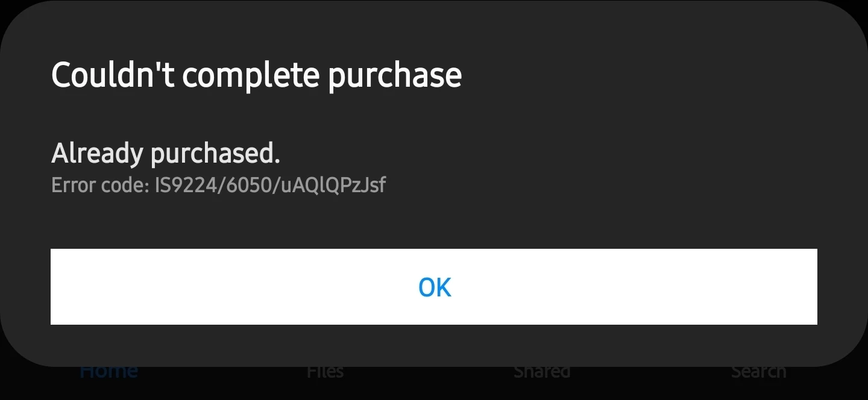Tap the dimmed backdrop below the dialog
Screen dimensions: 868x400
pyautogui.click(x=434, y=386)
